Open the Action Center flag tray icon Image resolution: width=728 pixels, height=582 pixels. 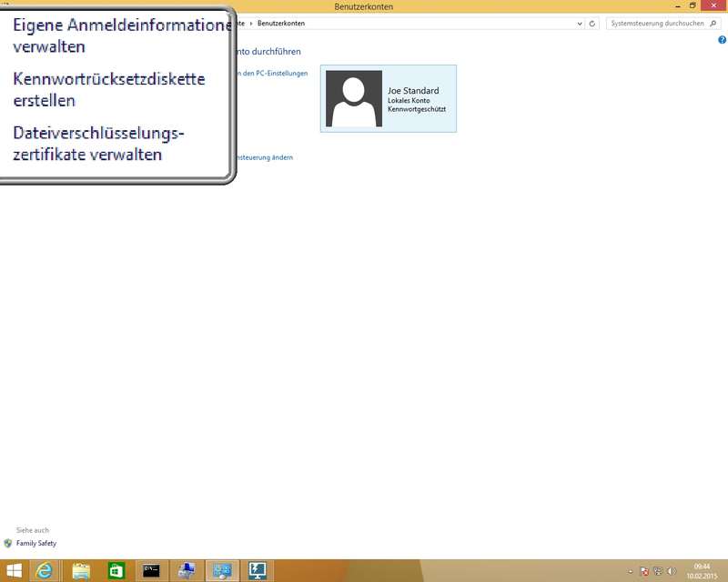pyautogui.click(x=644, y=571)
